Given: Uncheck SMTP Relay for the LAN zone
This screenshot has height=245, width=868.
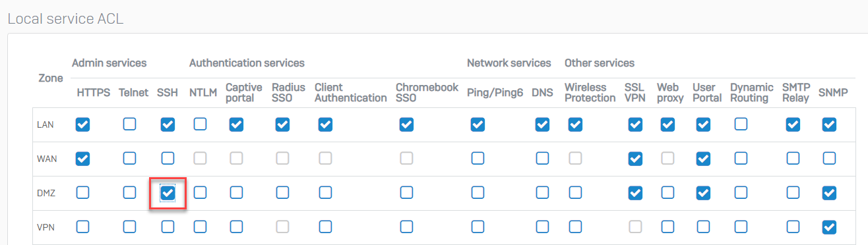Looking at the screenshot, I should [793, 124].
